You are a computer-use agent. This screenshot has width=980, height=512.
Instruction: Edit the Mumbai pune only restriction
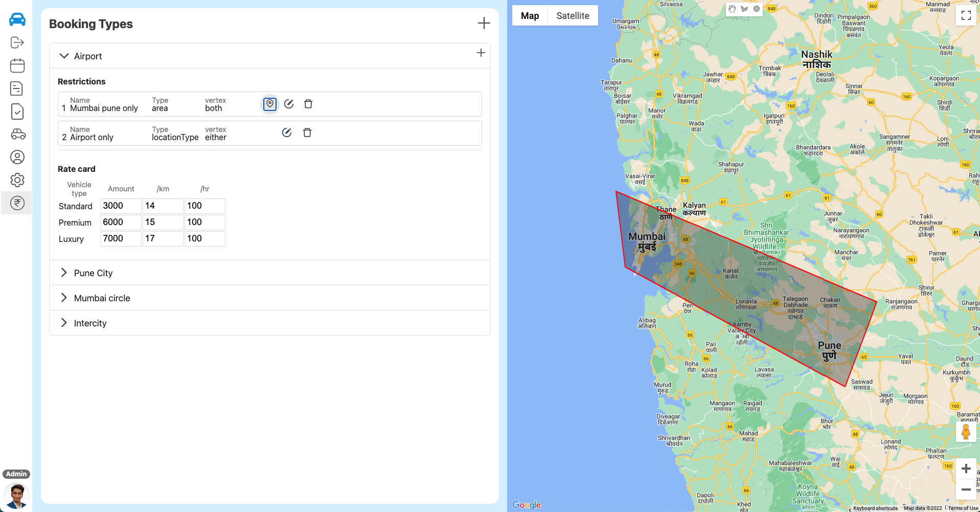tap(289, 104)
